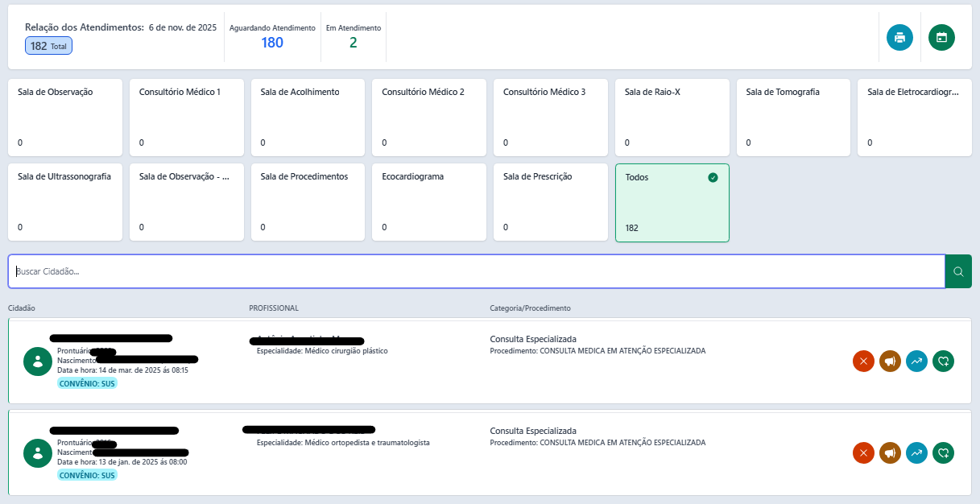Select the Sala de Prescrição card
Image resolution: width=980 pixels, height=504 pixels.
[551, 202]
